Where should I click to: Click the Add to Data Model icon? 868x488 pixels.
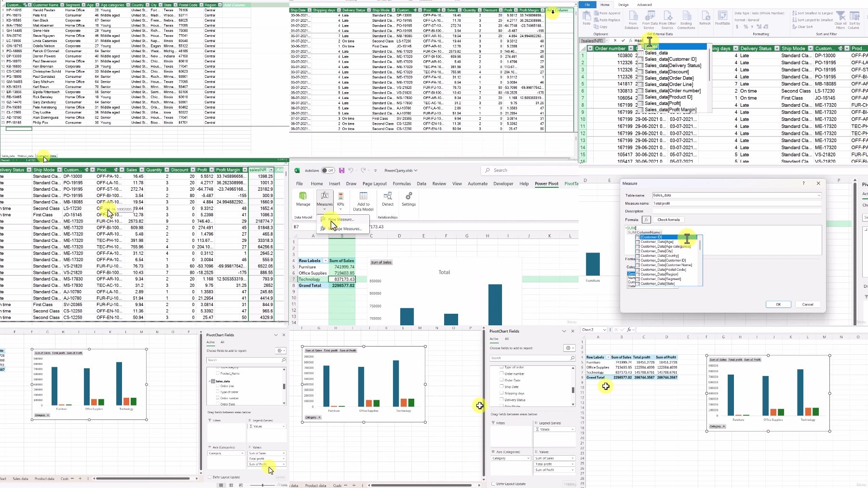pos(363,195)
